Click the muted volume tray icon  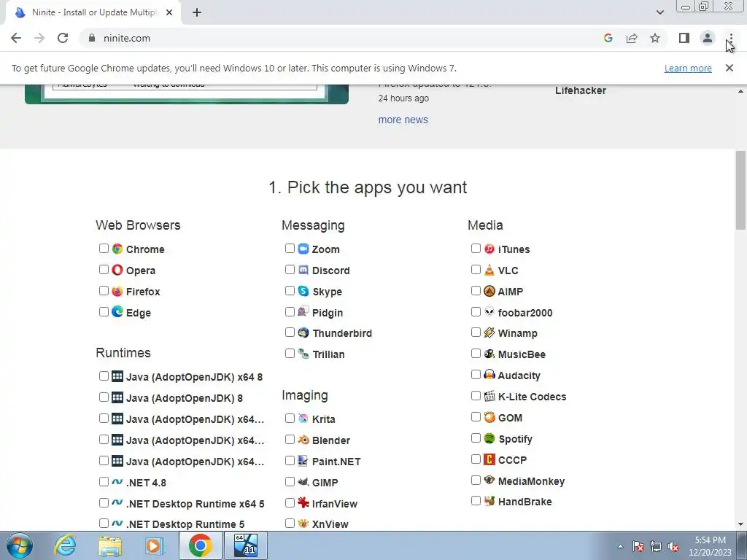[x=673, y=547]
